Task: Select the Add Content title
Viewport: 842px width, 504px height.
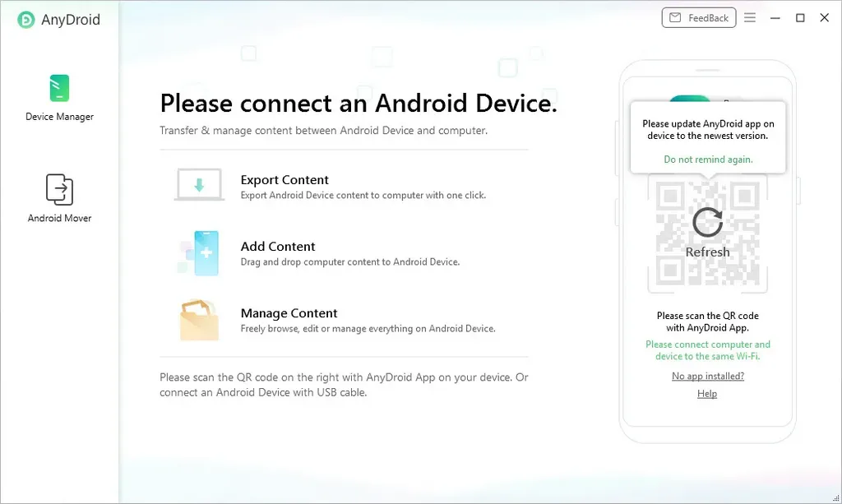Action: [278, 247]
